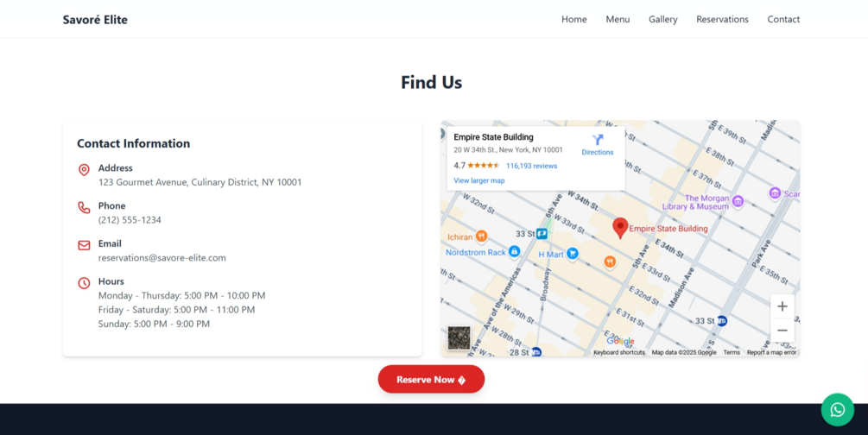The width and height of the screenshot is (868, 435).
Task: Zoom in the map with plus button
Action: click(x=782, y=306)
